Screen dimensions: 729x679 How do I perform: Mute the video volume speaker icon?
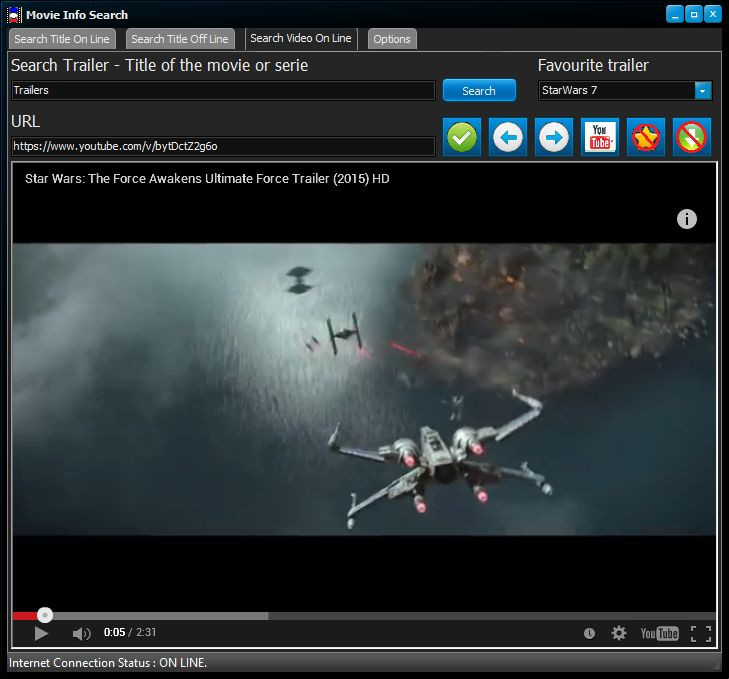(x=81, y=633)
